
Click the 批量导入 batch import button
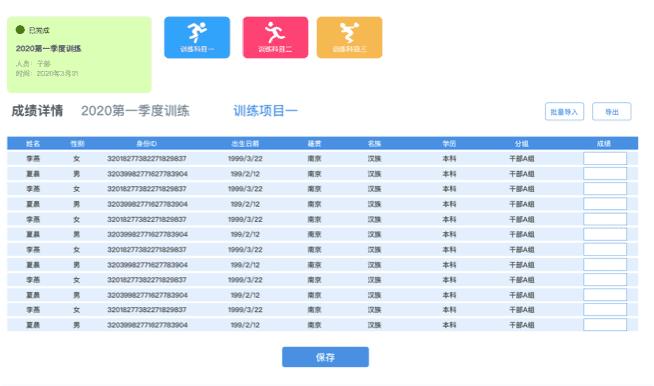pos(564,112)
